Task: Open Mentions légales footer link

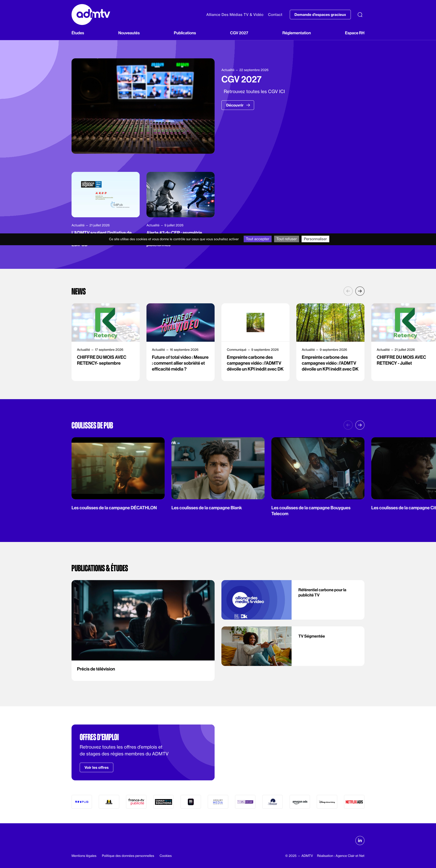Action: pyautogui.click(x=84, y=856)
